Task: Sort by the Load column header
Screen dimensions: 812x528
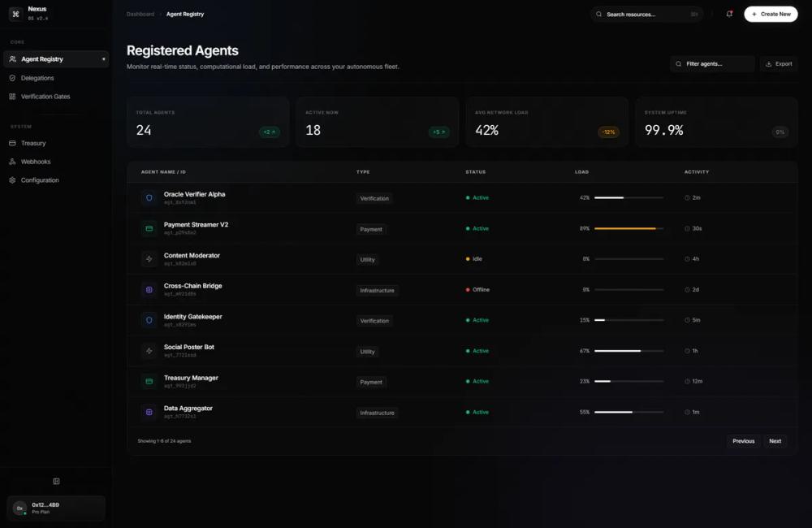Action: (x=581, y=172)
